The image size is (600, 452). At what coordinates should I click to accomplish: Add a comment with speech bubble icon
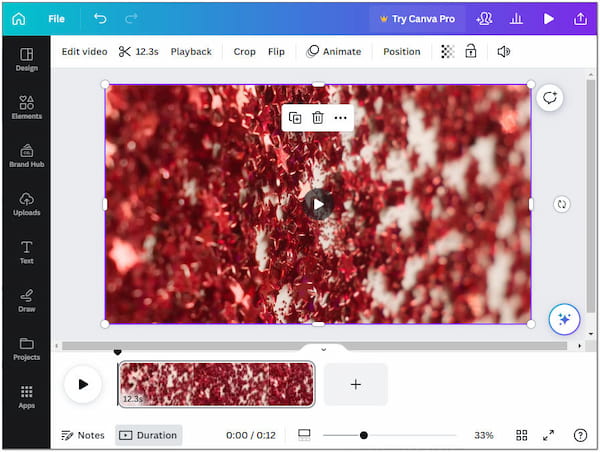coord(549,98)
